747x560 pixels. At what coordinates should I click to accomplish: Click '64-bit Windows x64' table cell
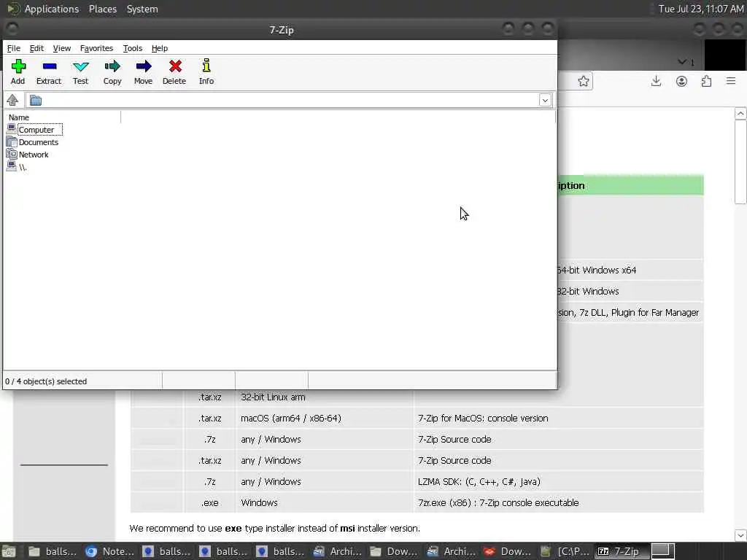click(597, 270)
